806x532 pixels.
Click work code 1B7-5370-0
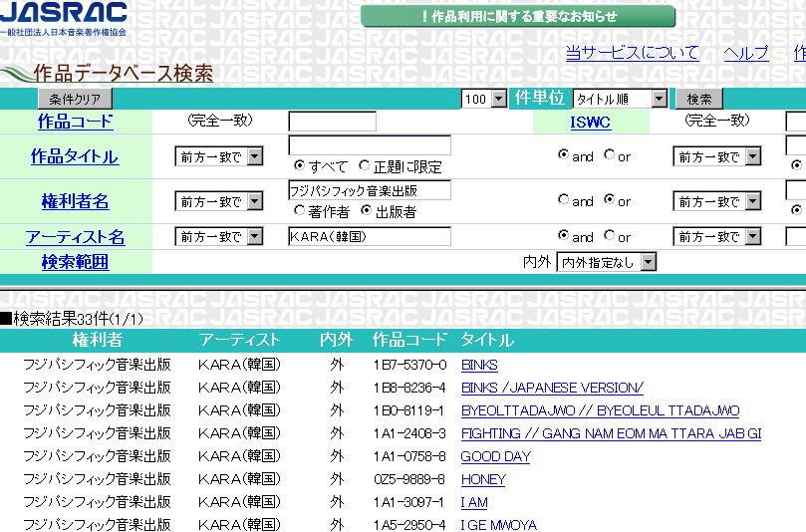click(409, 365)
